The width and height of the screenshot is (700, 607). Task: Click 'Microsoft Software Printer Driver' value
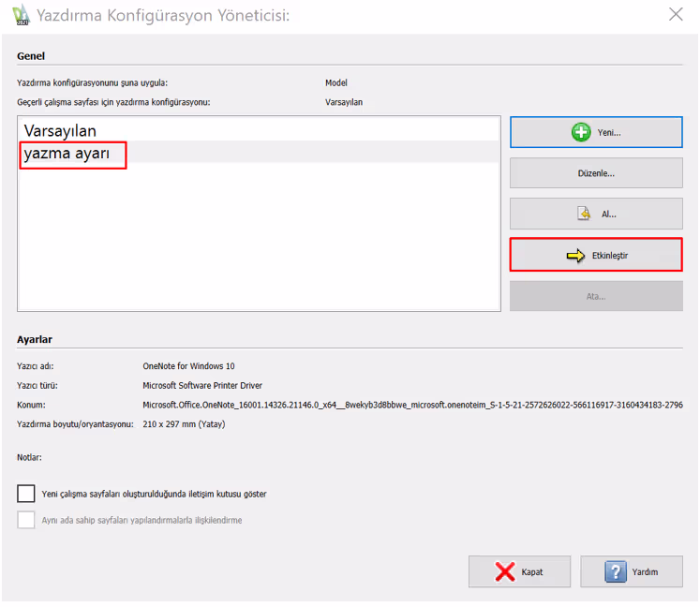[202, 385]
